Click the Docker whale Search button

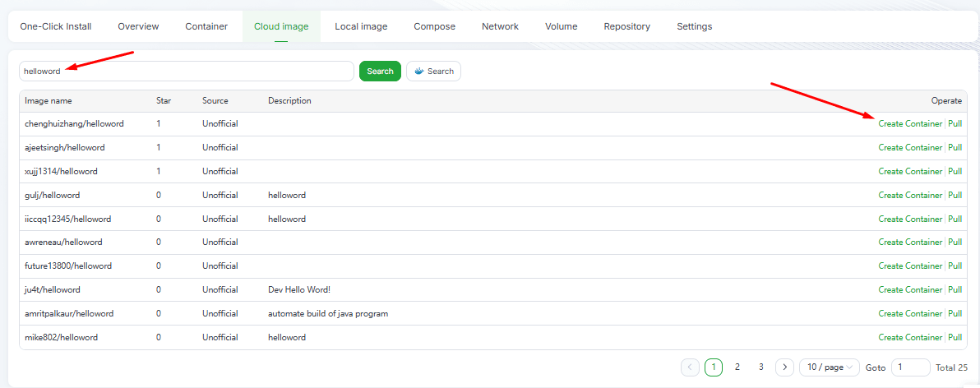(x=433, y=72)
